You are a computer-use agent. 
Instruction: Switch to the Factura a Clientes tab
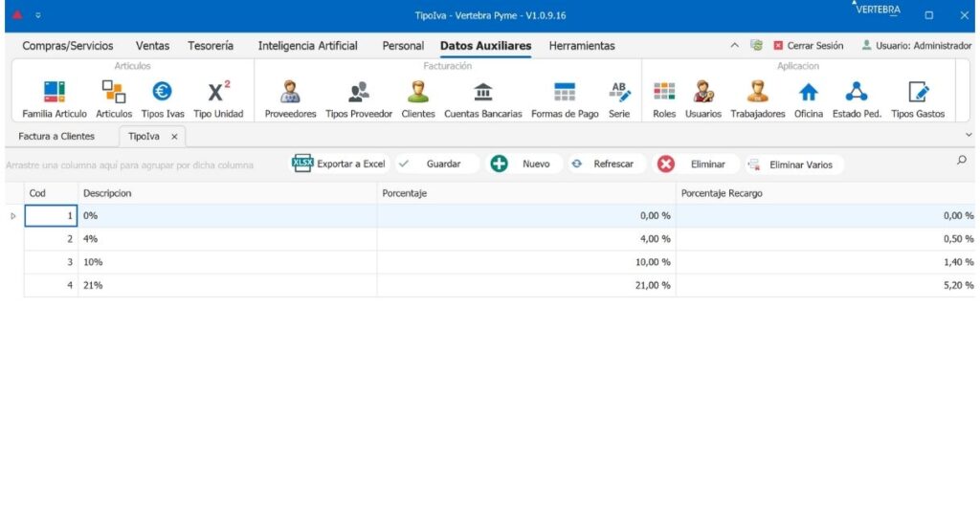(56, 136)
